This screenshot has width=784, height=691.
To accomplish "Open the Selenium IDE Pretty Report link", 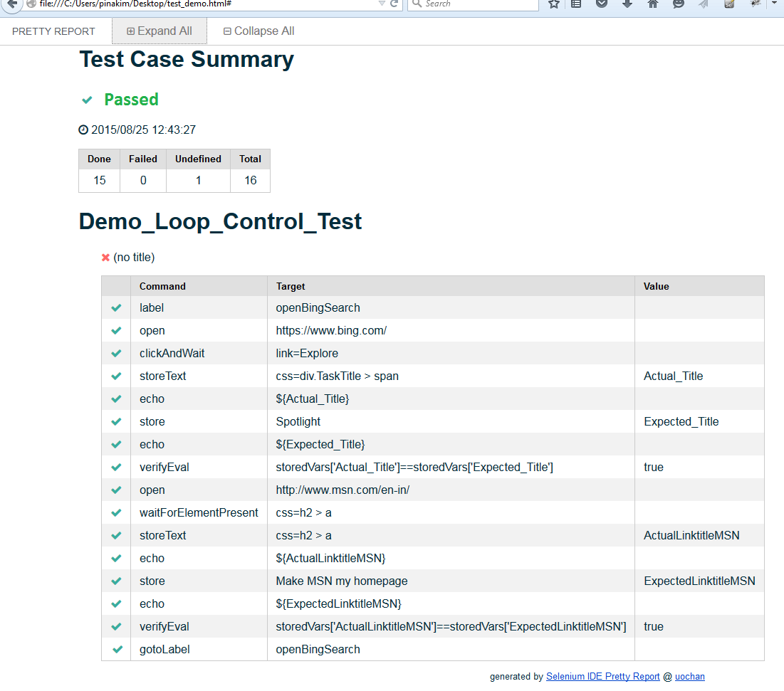I will (602, 676).
